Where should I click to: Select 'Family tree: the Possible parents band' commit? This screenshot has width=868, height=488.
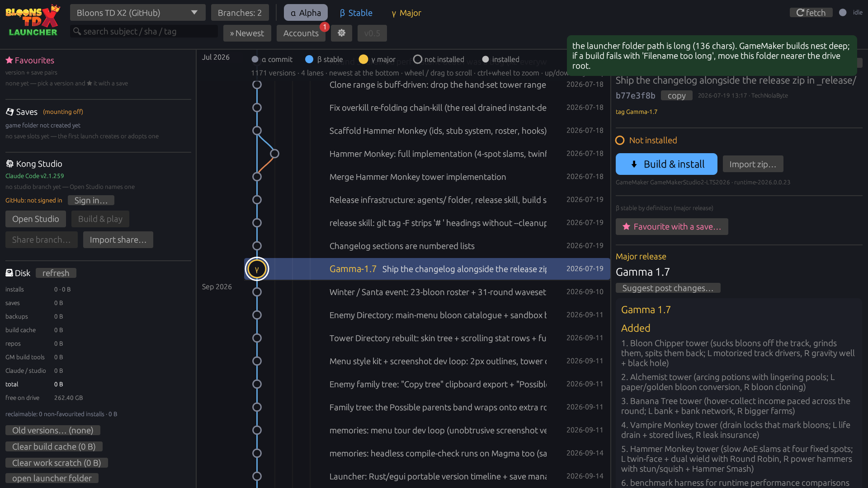coord(427,407)
